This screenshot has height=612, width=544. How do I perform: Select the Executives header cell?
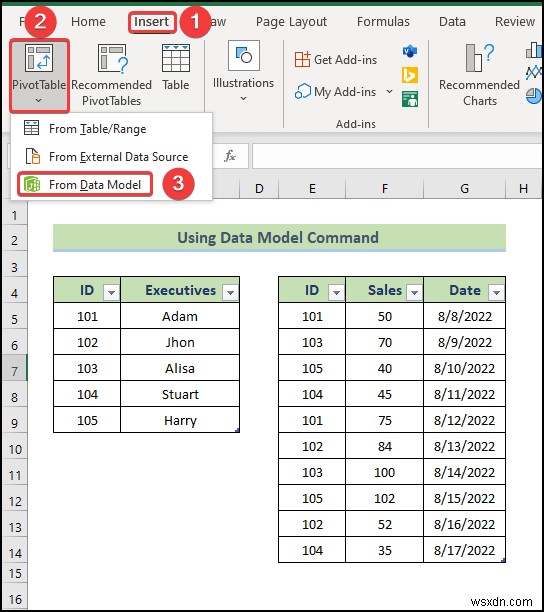click(180, 290)
